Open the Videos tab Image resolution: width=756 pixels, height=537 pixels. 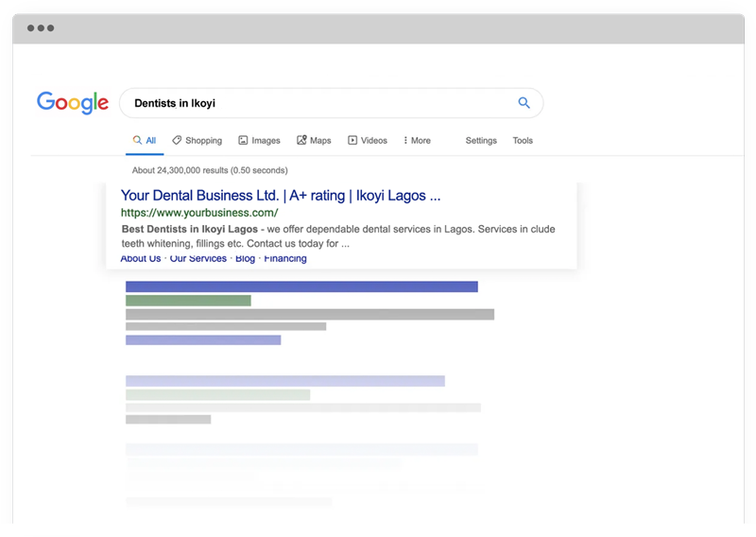pyautogui.click(x=368, y=141)
